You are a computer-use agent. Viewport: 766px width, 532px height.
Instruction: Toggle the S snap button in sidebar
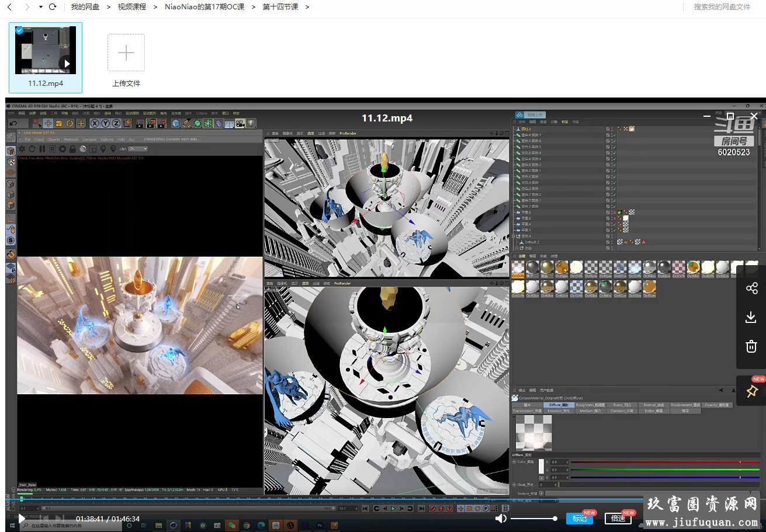click(x=11, y=241)
